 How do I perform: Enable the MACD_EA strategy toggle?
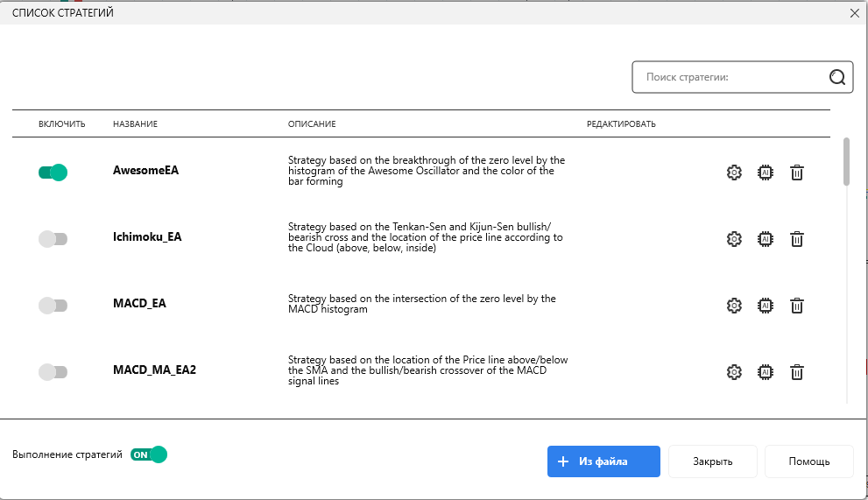(53, 306)
